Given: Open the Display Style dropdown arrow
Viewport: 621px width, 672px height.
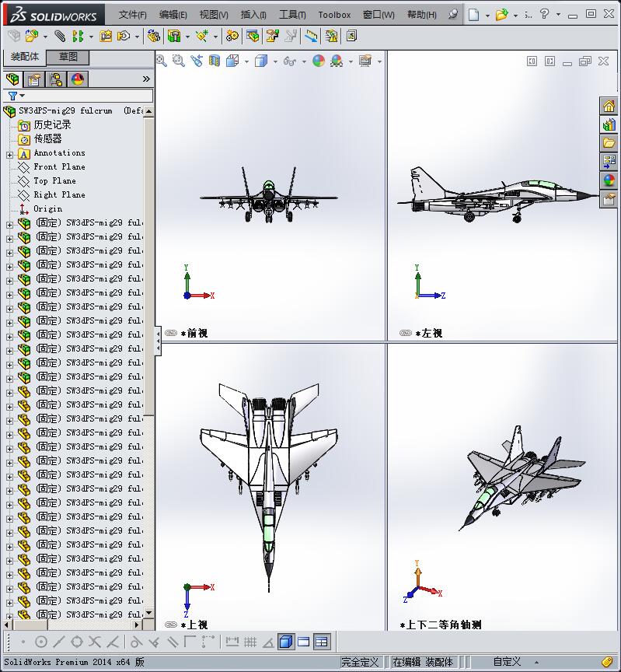Looking at the screenshot, I should (275, 61).
